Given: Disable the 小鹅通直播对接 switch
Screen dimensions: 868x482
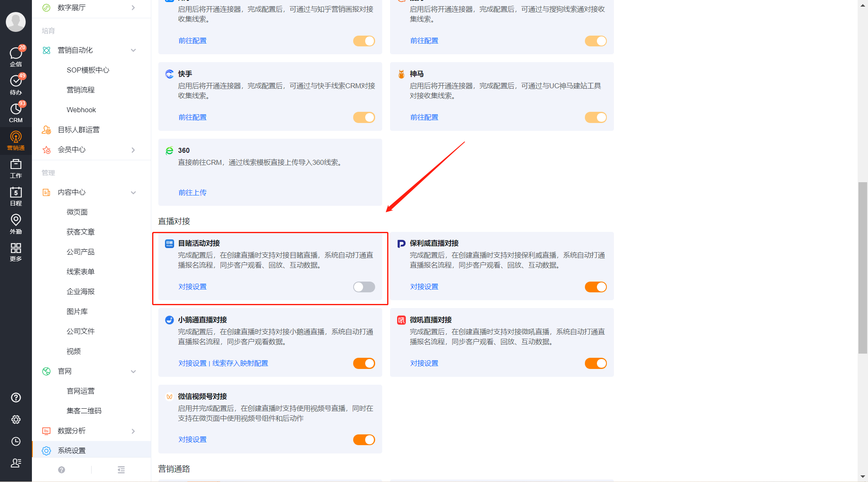Looking at the screenshot, I should (364, 364).
